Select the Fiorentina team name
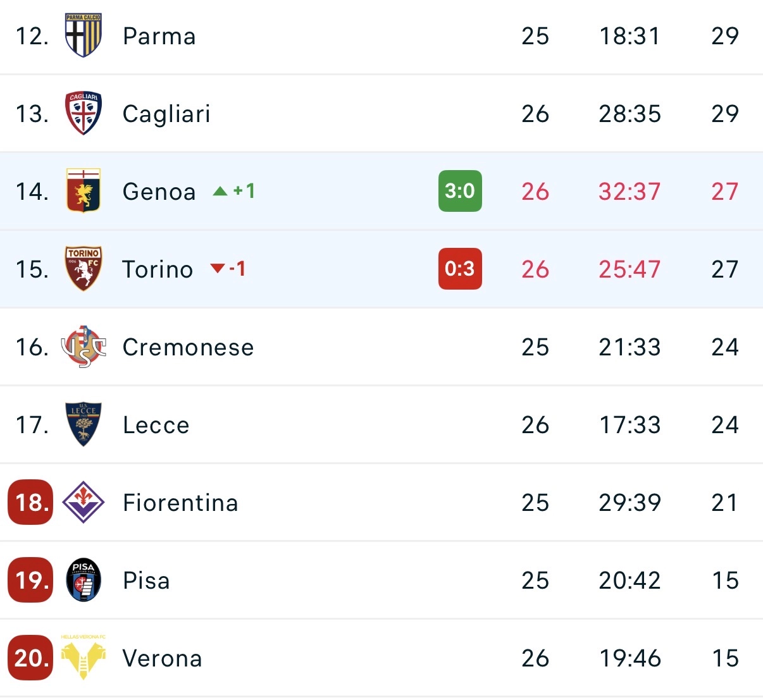Image resolution: width=763 pixels, height=700 pixels. click(180, 503)
